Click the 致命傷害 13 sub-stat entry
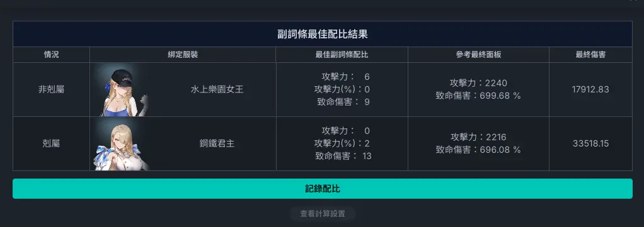 tap(343, 156)
